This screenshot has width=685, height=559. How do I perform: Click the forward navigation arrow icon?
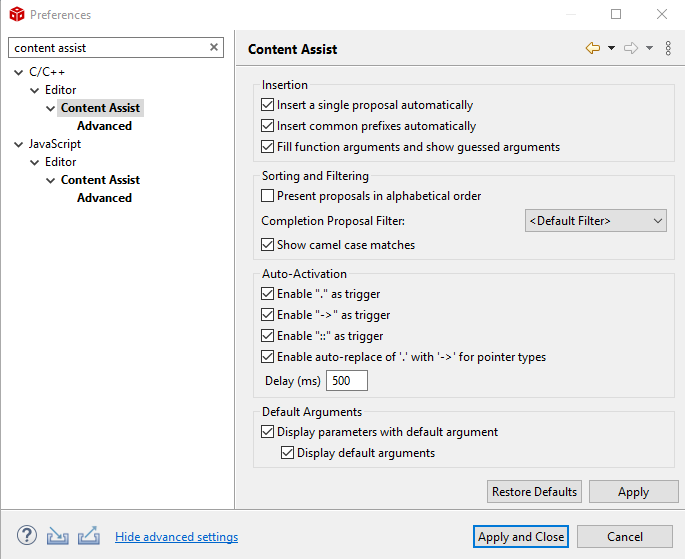631,48
